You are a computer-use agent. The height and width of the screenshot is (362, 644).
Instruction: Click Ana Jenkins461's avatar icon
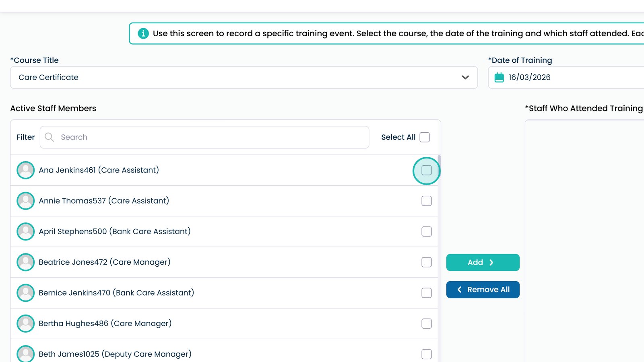coord(25,170)
